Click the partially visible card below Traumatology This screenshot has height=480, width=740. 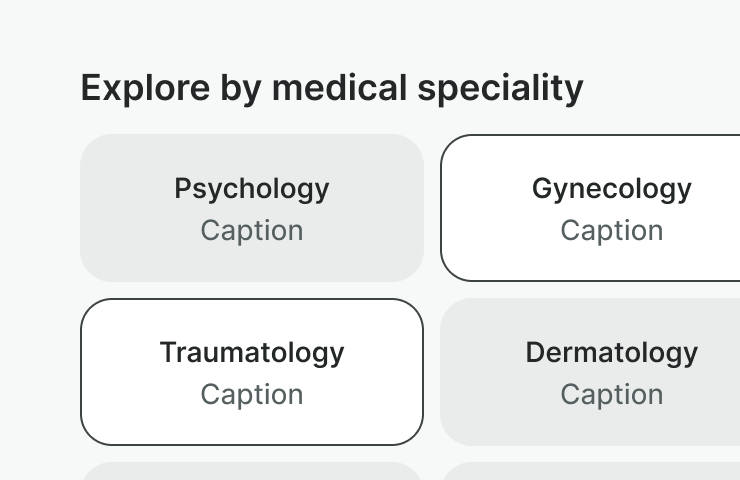coord(252,472)
